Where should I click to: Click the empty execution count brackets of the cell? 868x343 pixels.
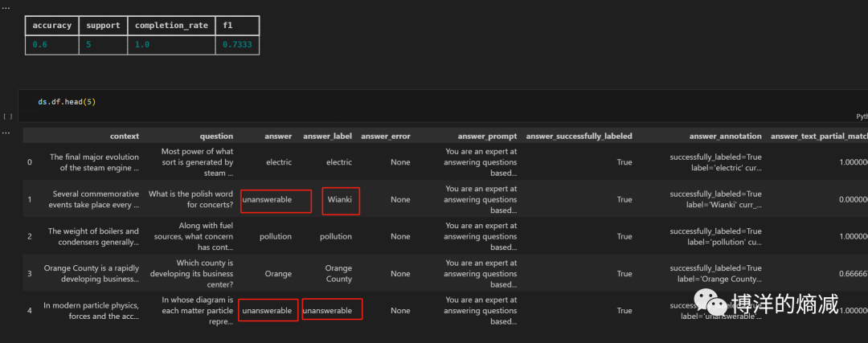point(8,116)
